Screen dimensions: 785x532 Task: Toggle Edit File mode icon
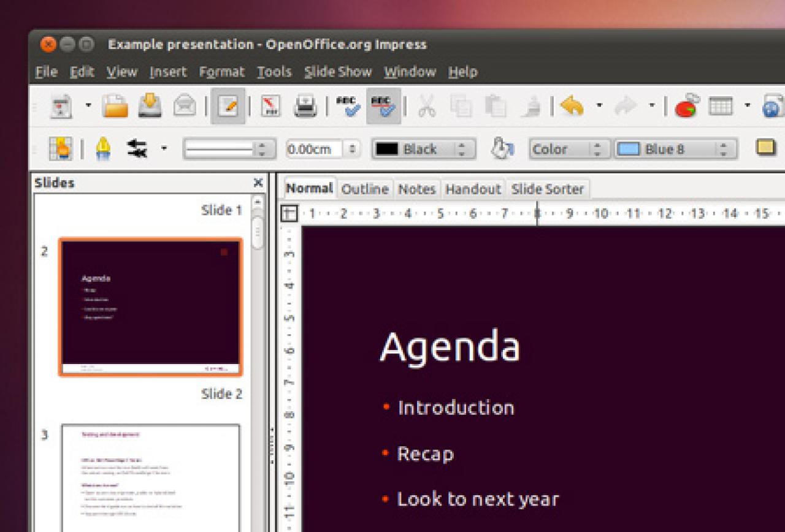coord(228,106)
